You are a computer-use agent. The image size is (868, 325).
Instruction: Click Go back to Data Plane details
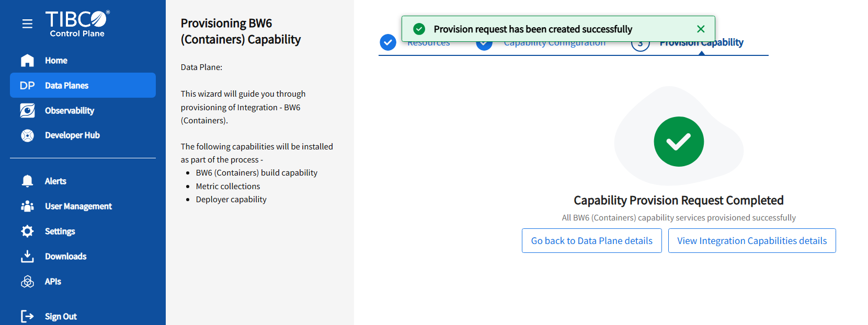pyautogui.click(x=591, y=241)
